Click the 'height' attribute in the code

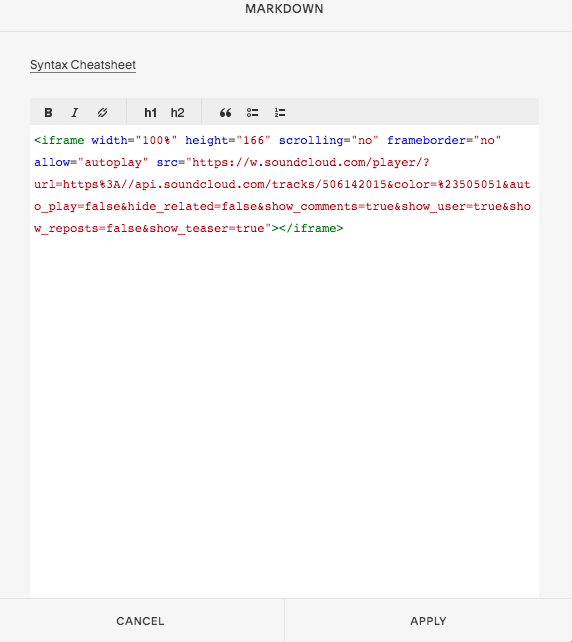pyautogui.click(x=207, y=140)
